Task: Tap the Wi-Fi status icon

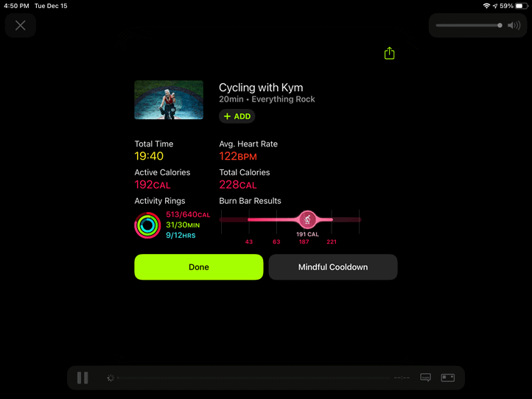Action: coord(486,6)
